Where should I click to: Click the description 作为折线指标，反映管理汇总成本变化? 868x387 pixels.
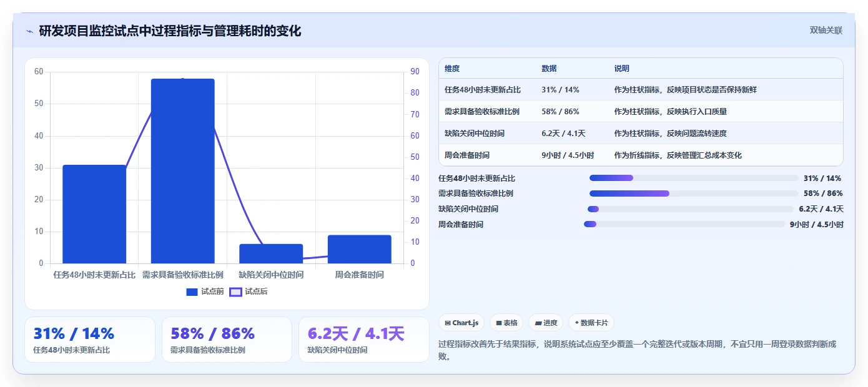point(678,155)
